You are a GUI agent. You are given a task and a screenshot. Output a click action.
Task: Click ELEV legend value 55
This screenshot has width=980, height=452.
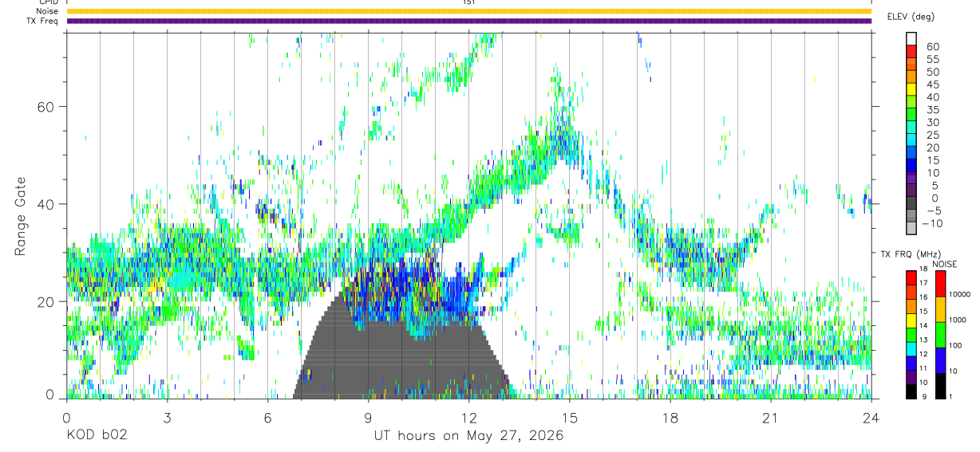(x=933, y=60)
